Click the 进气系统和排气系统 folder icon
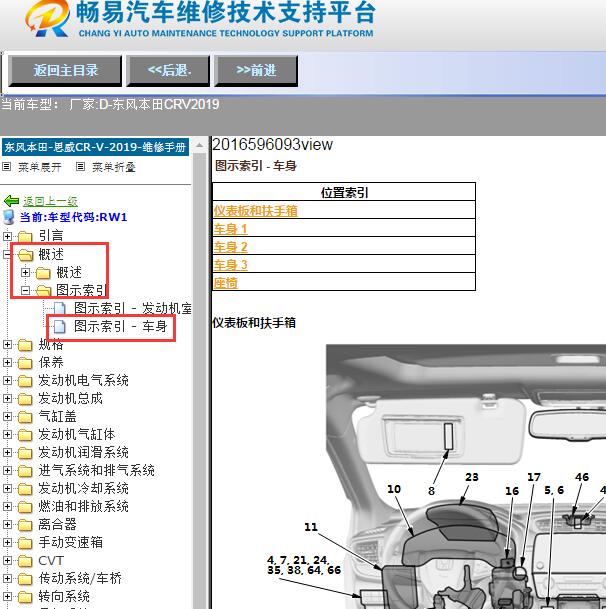 pyautogui.click(x=25, y=471)
